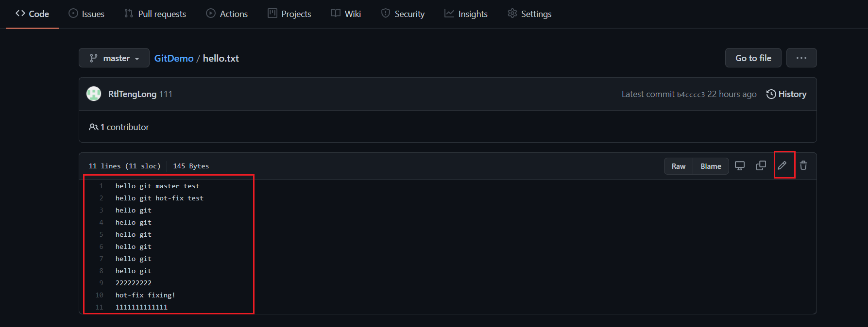
Task: Switch to the Raw view
Action: [x=678, y=166]
